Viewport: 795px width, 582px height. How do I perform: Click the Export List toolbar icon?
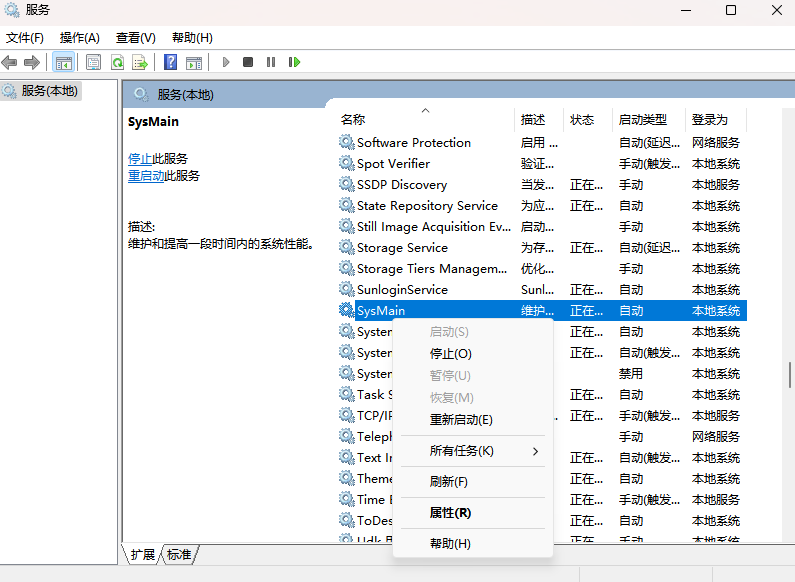pyautogui.click(x=140, y=62)
